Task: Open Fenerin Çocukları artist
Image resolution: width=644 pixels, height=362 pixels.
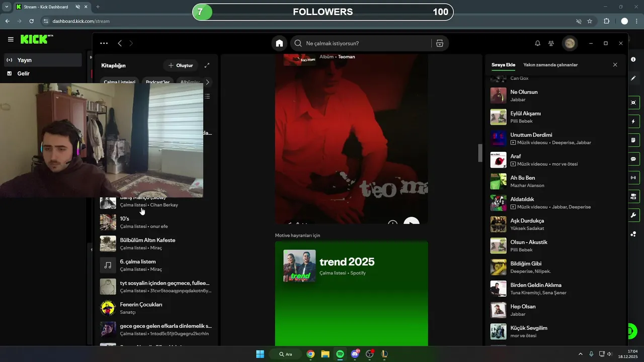Action: pyautogui.click(x=156, y=308)
